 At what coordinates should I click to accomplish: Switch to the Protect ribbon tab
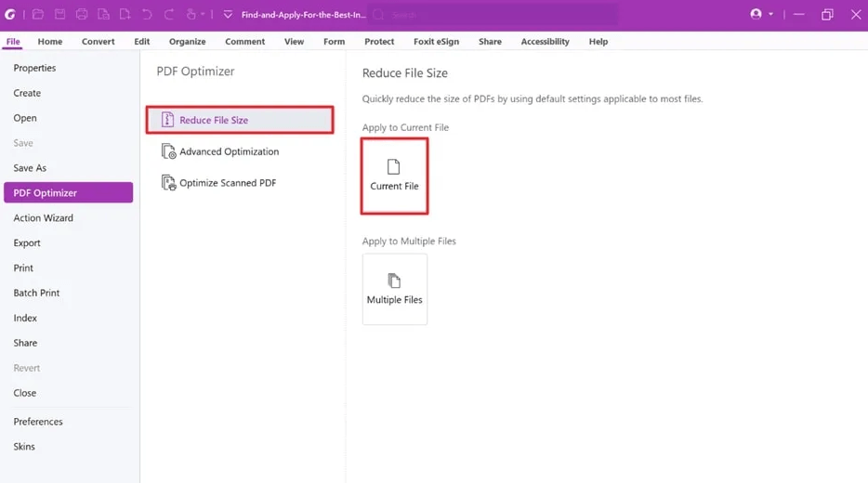pos(379,42)
